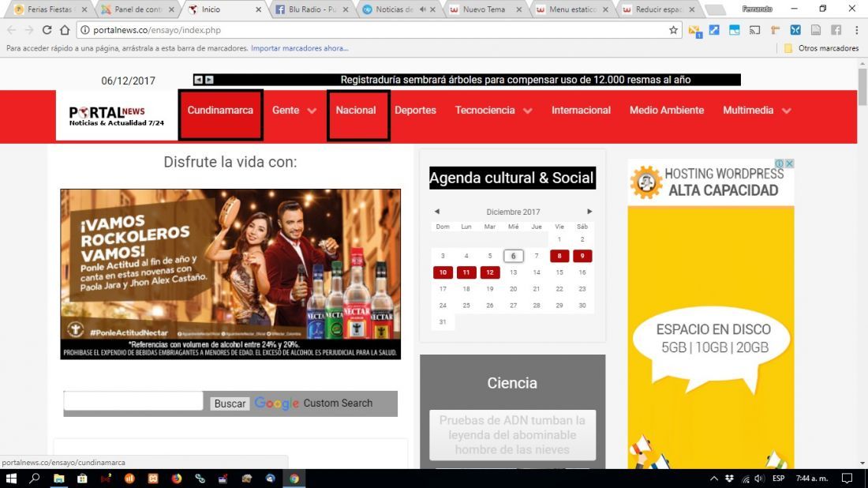The width and height of the screenshot is (868, 488).
Task: Select December 9 in the calendar
Action: [x=582, y=256]
